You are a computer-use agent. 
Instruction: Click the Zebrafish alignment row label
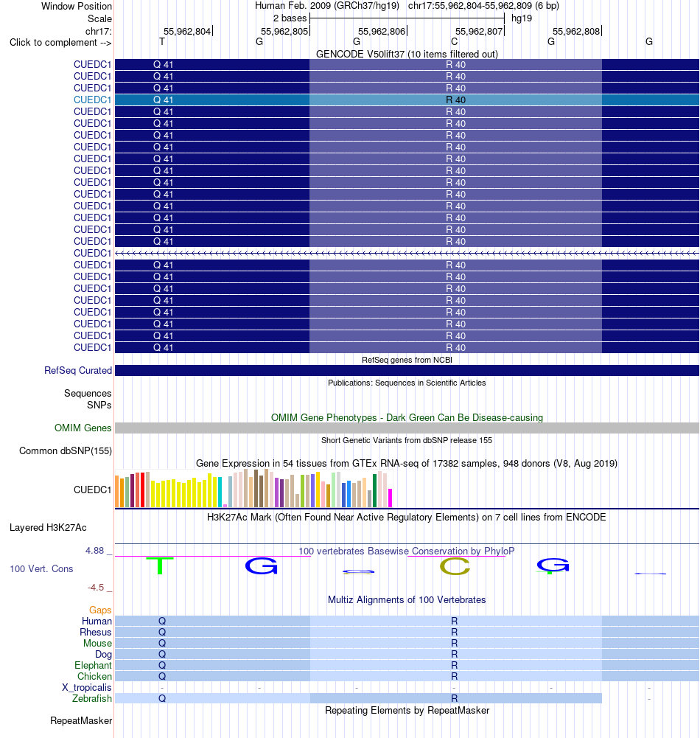[91, 698]
